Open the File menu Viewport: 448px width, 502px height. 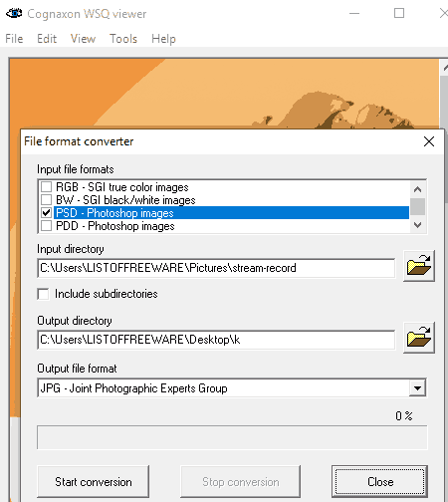click(x=14, y=39)
